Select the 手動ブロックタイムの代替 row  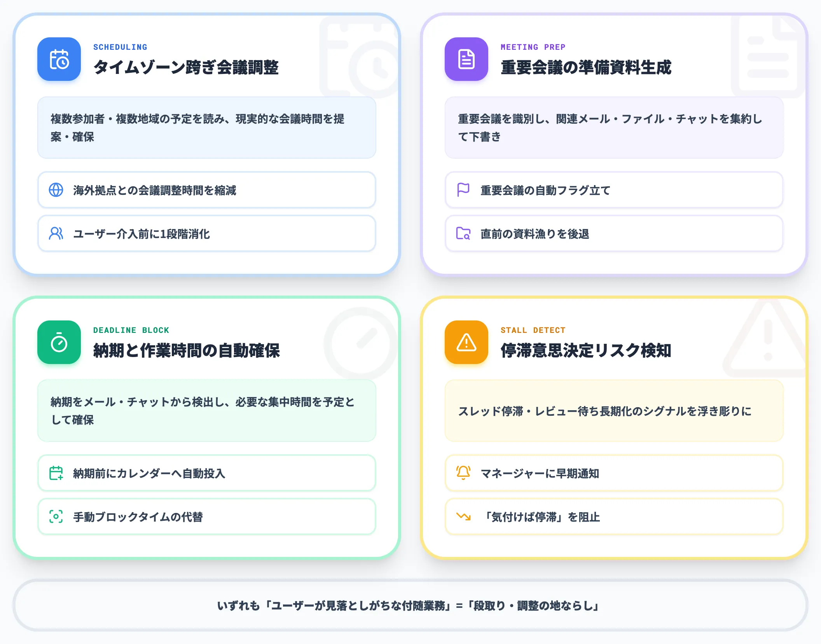(207, 517)
